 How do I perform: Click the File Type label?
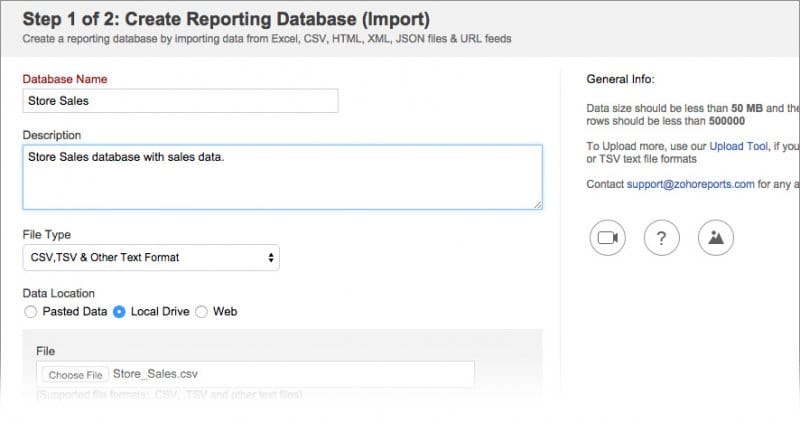pos(46,234)
